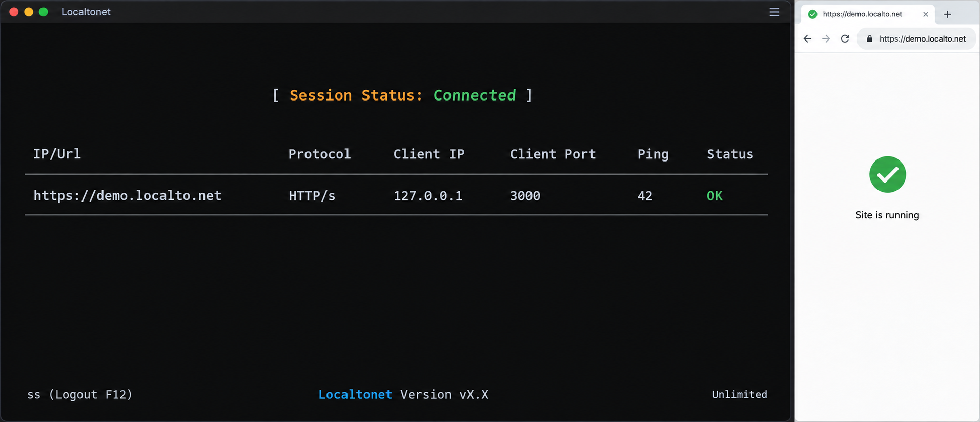Viewport: 980px width, 422px height.
Task: Close the Localtonet window with red button
Action: 14,12
